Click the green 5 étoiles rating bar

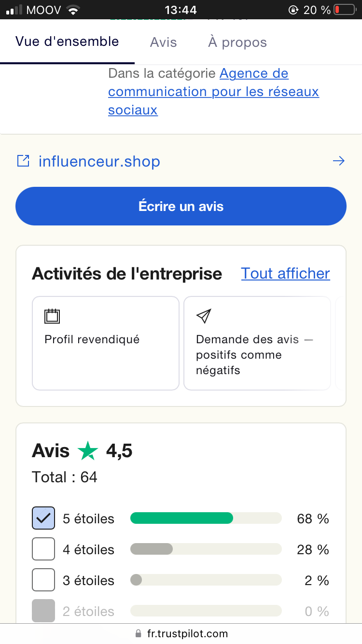pos(181,518)
